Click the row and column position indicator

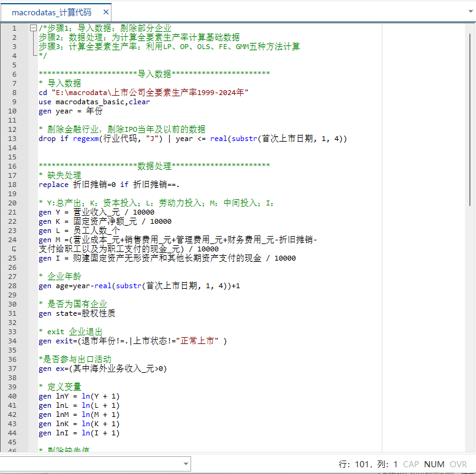coord(368,464)
